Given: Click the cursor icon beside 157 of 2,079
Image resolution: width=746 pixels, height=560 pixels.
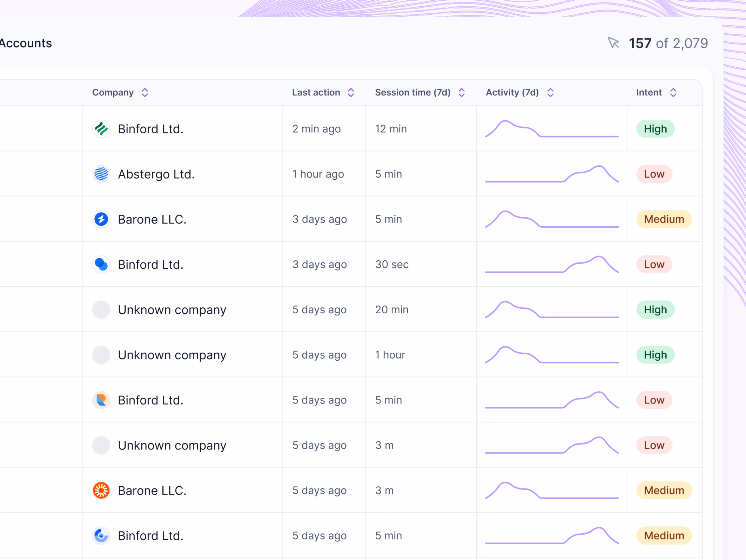Looking at the screenshot, I should (x=613, y=43).
